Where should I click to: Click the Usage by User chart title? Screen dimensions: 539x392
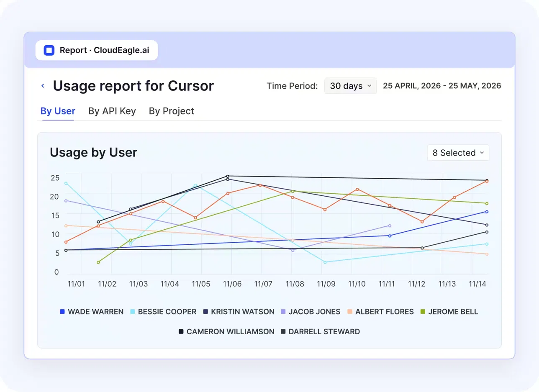click(93, 153)
